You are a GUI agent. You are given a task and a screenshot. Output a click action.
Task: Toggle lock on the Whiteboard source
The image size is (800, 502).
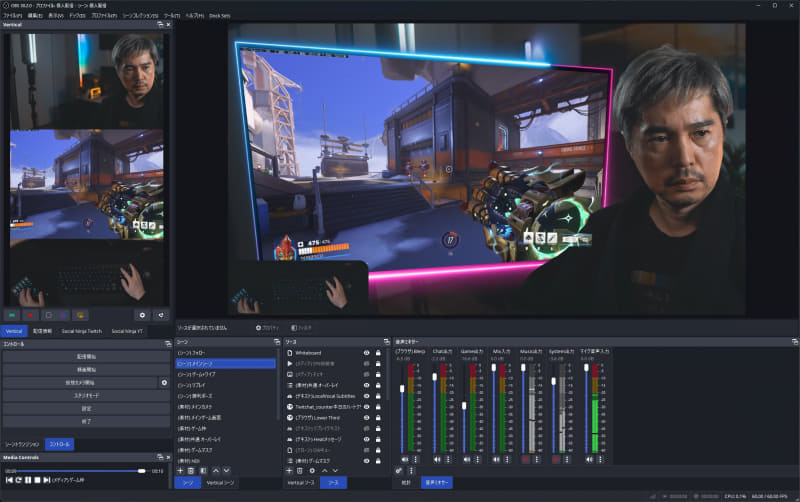tap(378, 353)
